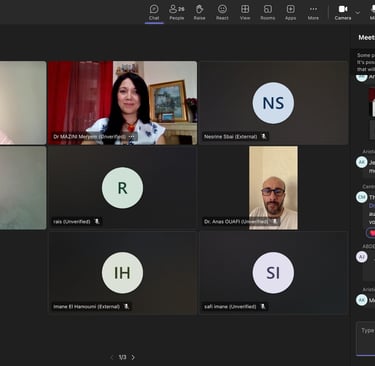Open the Apps menu
The height and width of the screenshot is (366, 375).
click(x=290, y=12)
